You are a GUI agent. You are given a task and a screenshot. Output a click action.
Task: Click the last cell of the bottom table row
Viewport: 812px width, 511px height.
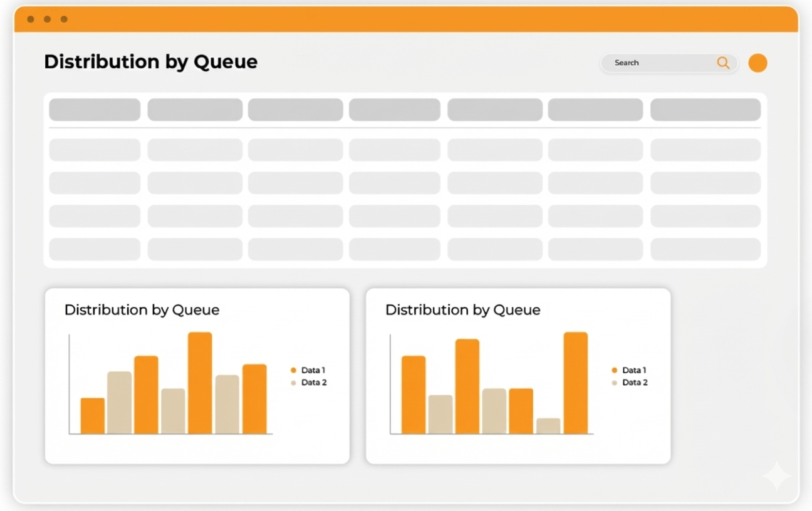coord(705,249)
